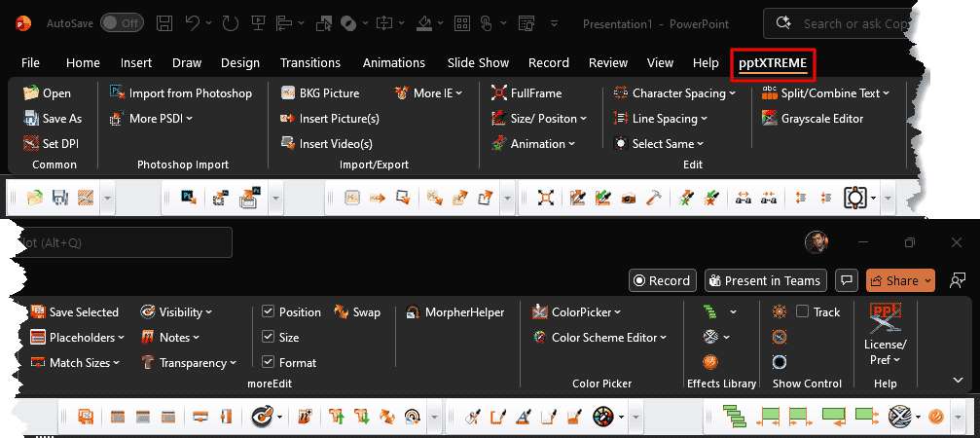Image resolution: width=980 pixels, height=438 pixels.
Task: Click Set DPI command
Action: (51, 144)
